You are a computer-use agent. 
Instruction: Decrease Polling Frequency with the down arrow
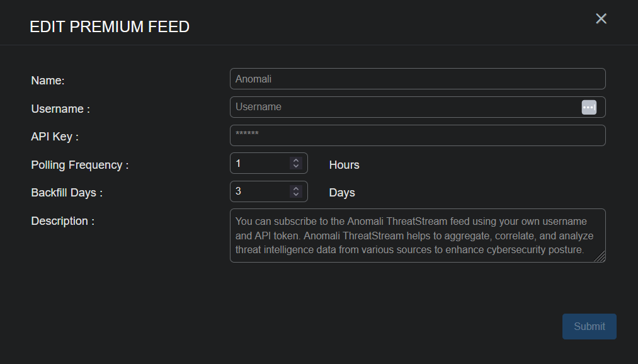coord(296,166)
